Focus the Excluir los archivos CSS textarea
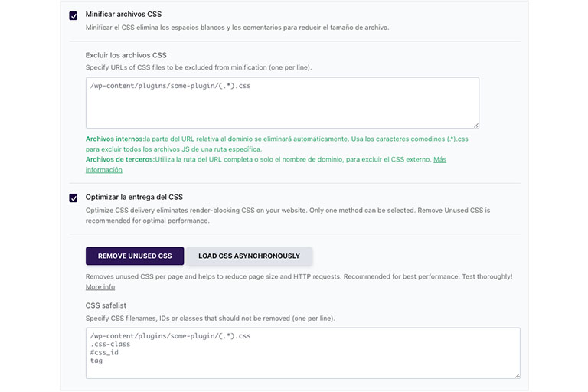This screenshot has height=392, width=588. click(x=283, y=103)
